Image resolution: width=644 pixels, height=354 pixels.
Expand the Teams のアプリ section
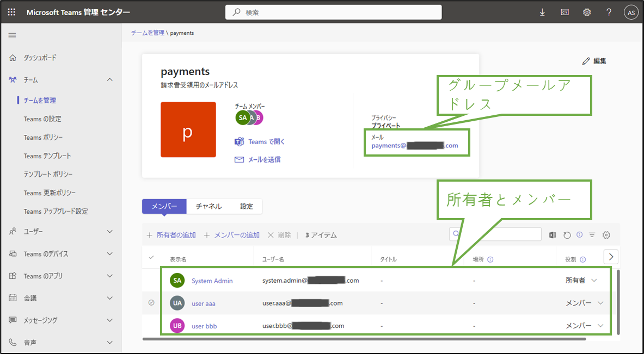[109, 276]
